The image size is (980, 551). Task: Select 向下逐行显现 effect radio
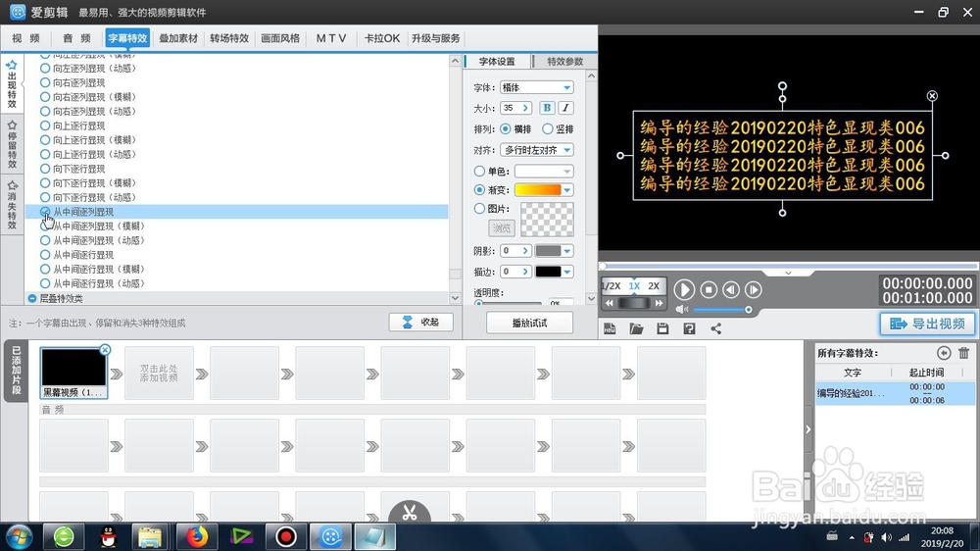tap(44, 169)
